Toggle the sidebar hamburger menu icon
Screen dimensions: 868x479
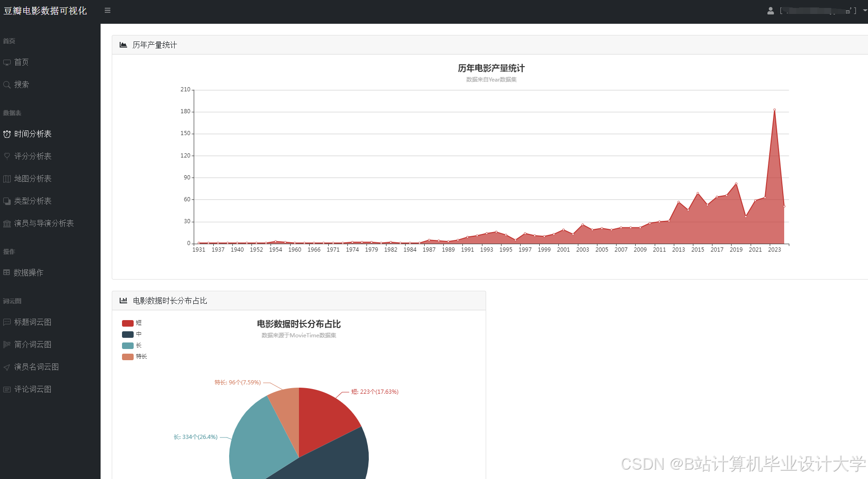click(108, 10)
